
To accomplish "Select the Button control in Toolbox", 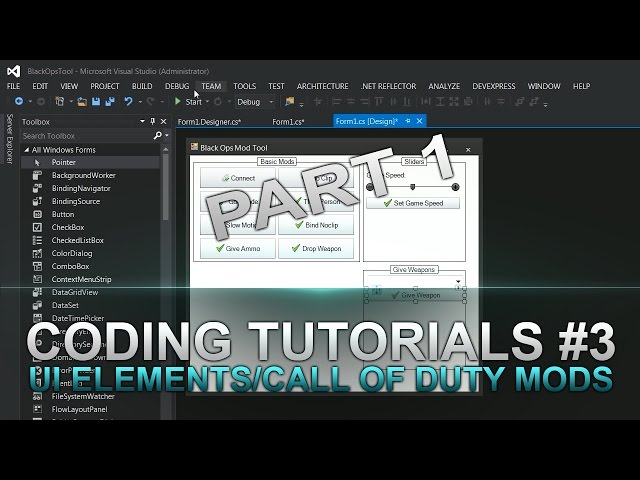I will coord(90,214).
